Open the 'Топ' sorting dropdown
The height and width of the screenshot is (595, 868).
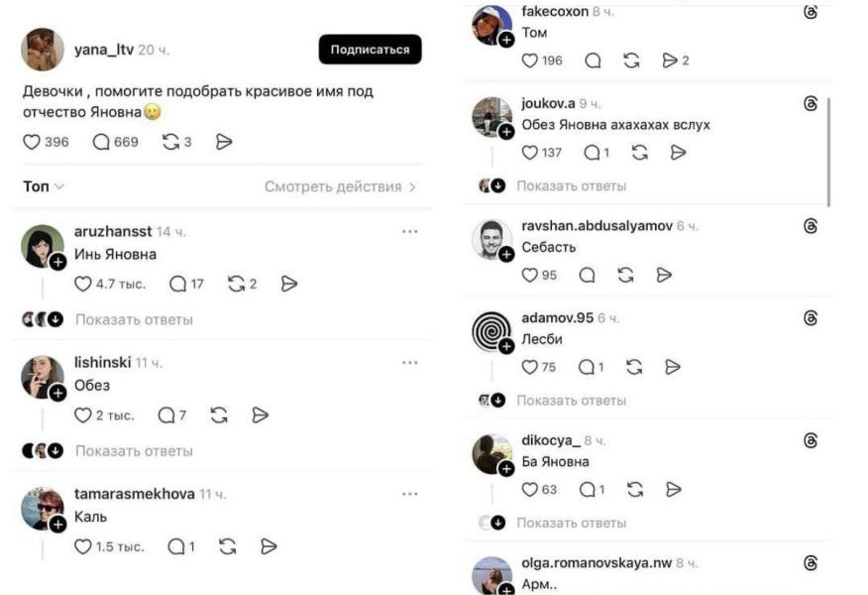tap(44, 186)
